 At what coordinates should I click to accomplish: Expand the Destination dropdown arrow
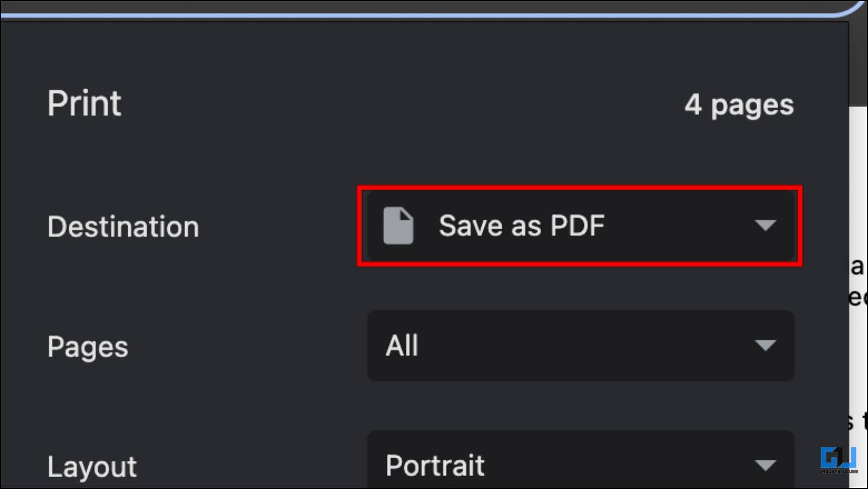(x=765, y=225)
